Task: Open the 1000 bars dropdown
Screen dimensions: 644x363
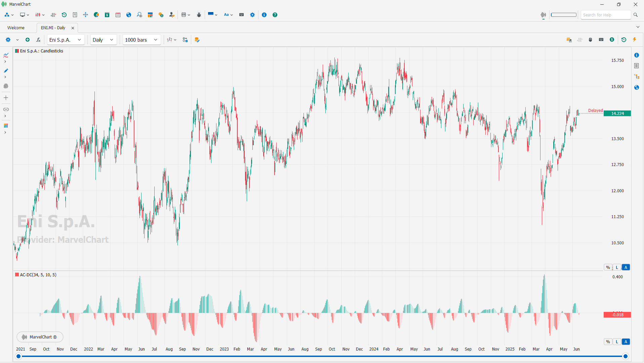Action: pyautogui.click(x=142, y=40)
